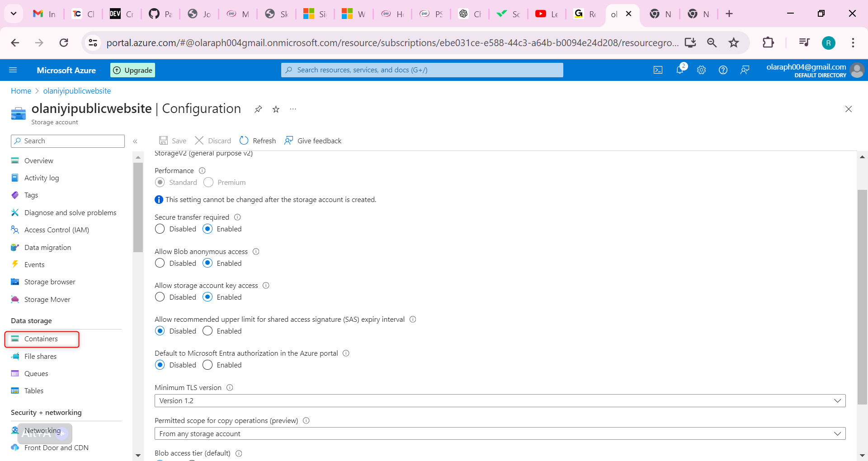Screen dimensions: 868x461
Task: Show info for Permitted scope for copy operations
Action: pos(306,420)
